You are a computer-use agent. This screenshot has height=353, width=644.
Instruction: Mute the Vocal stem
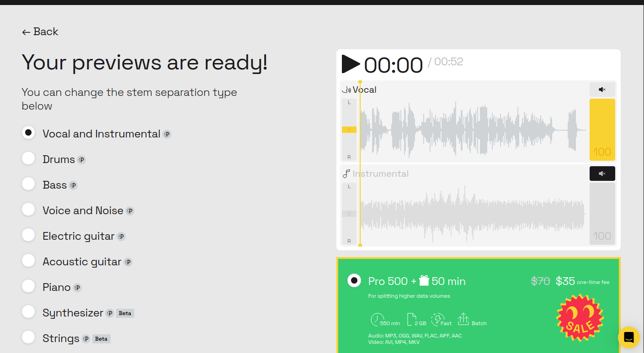(x=602, y=89)
